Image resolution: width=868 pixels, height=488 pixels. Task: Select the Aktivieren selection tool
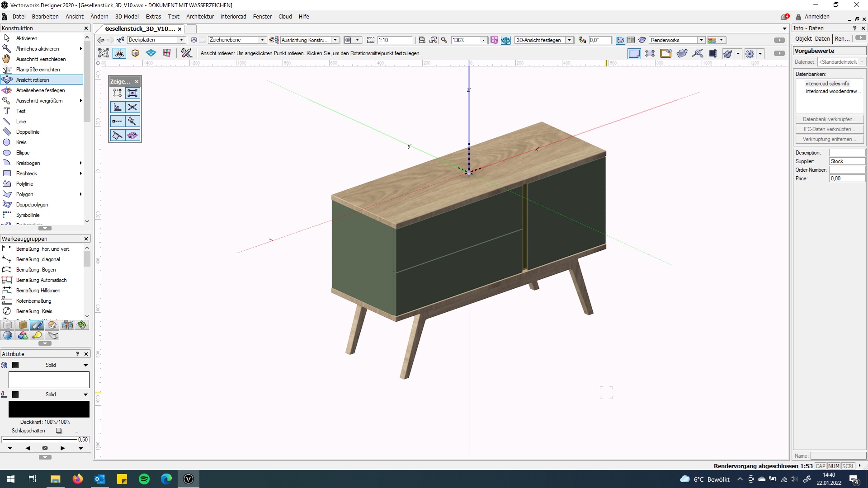(x=42, y=38)
